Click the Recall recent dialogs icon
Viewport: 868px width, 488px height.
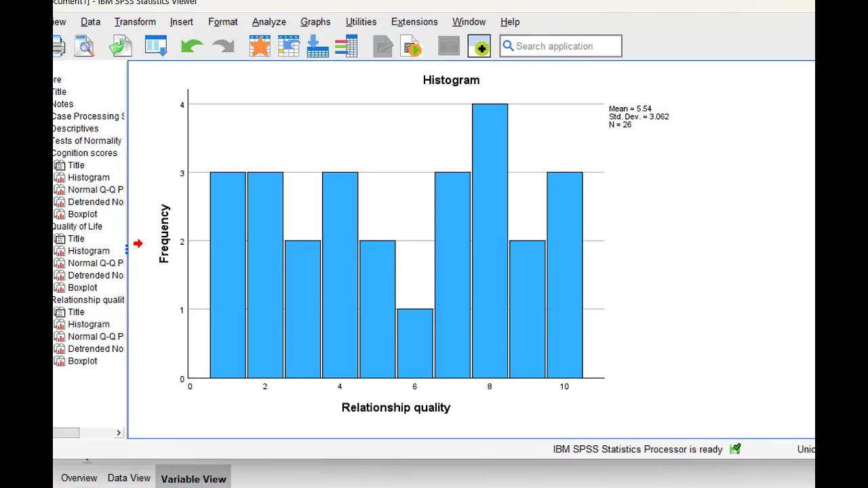[x=155, y=46]
